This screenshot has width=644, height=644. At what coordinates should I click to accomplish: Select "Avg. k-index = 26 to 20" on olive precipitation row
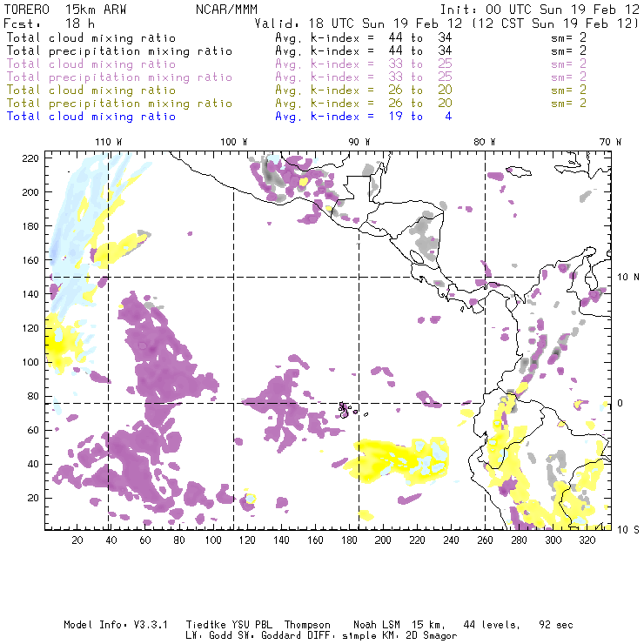[364, 103]
